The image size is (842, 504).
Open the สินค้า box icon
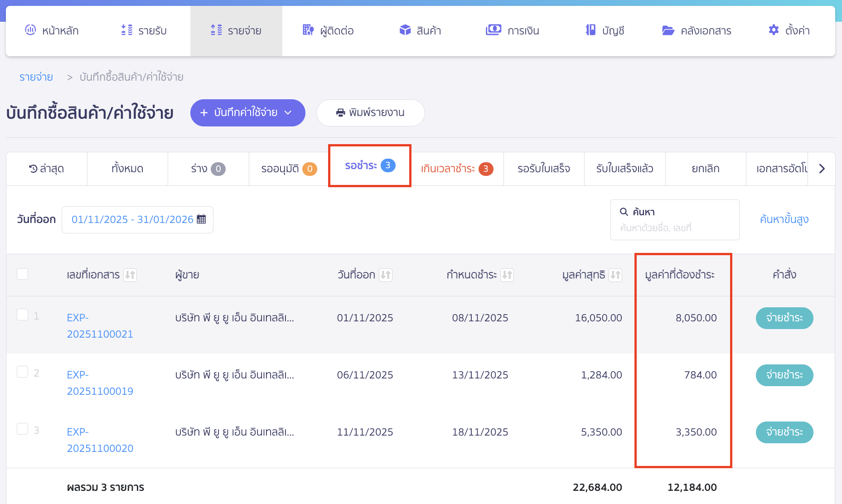point(405,30)
